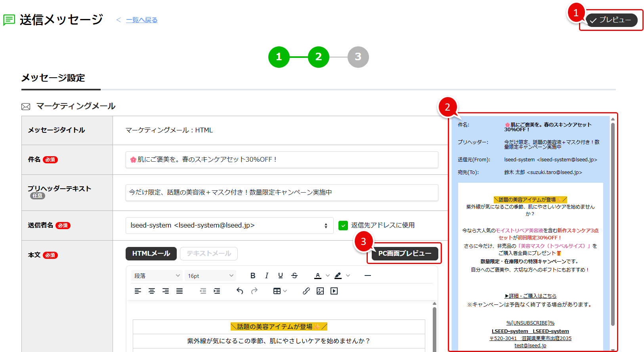Click PC画面プレビュー button
This screenshot has height=352, width=644.
405,253
